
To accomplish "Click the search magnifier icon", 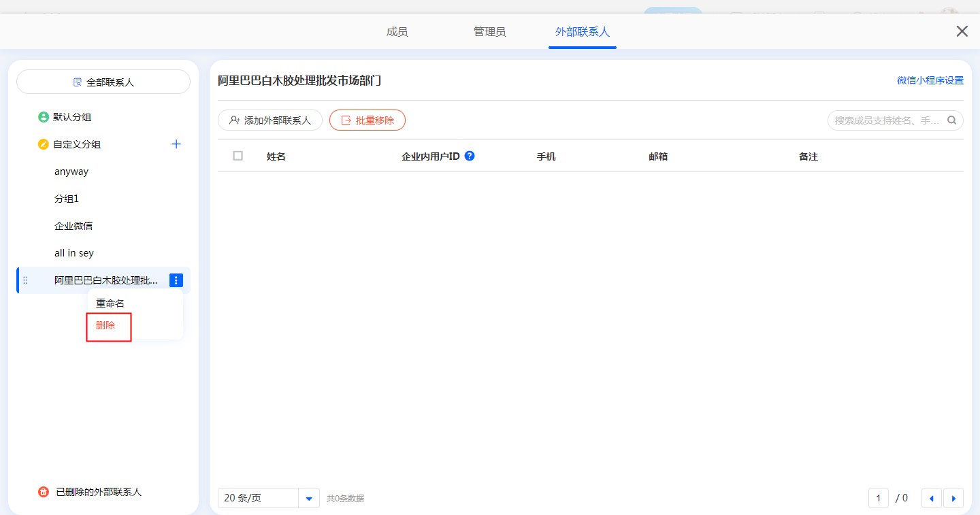I will click(x=951, y=120).
